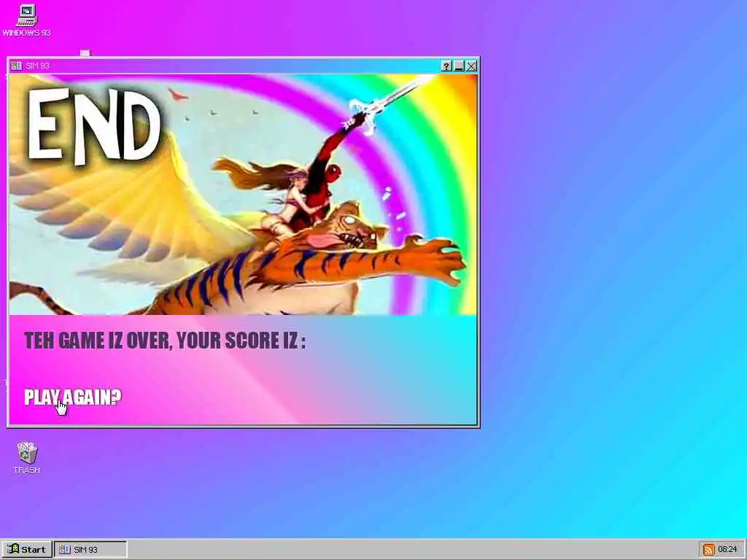Click the 'TEH GAME IZ OVER' score text
Viewport: 747px width, 560px height.
point(165,341)
